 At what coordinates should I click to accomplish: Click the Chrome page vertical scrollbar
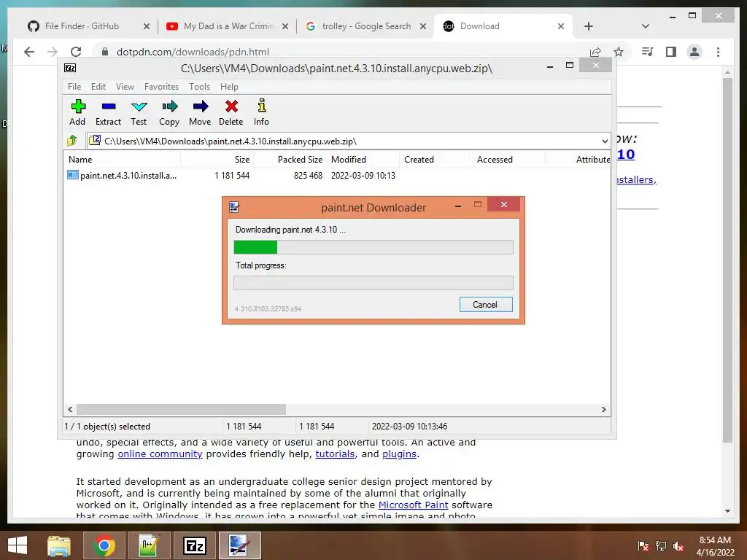point(727,260)
